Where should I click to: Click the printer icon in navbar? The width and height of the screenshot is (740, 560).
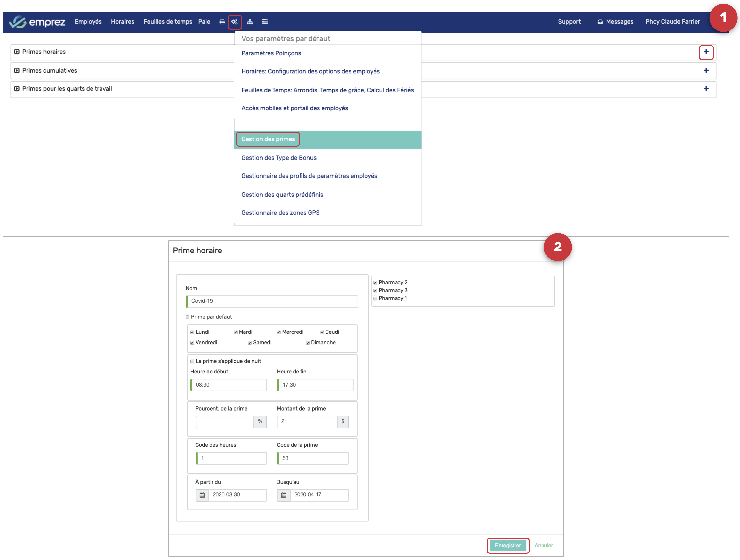click(x=222, y=22)
